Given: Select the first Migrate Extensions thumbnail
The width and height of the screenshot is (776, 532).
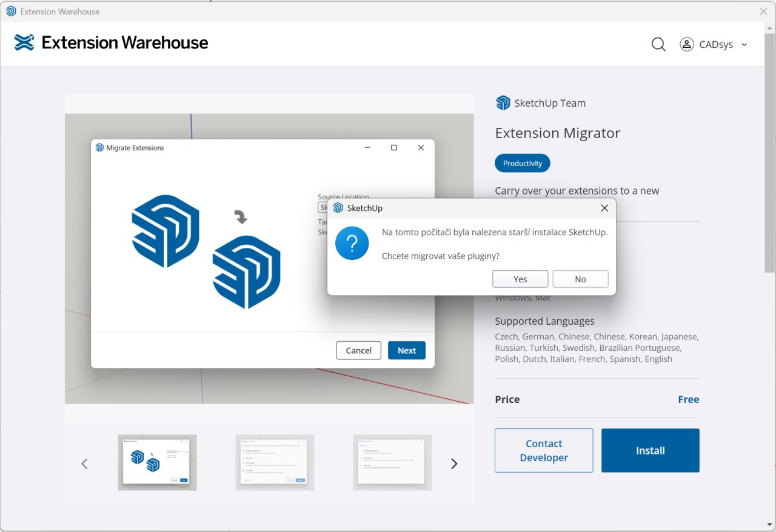Looking at the screenshot, I should point(157,462).
